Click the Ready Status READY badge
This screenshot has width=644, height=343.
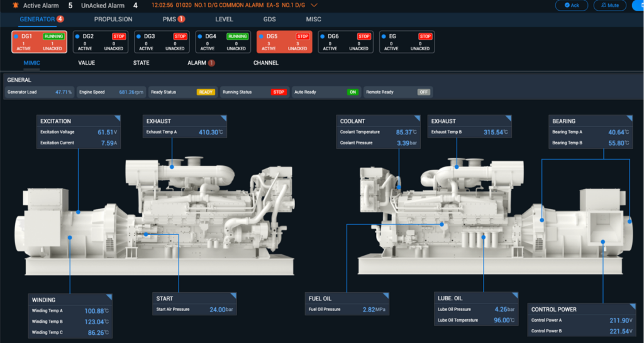[x=206, y=92]
